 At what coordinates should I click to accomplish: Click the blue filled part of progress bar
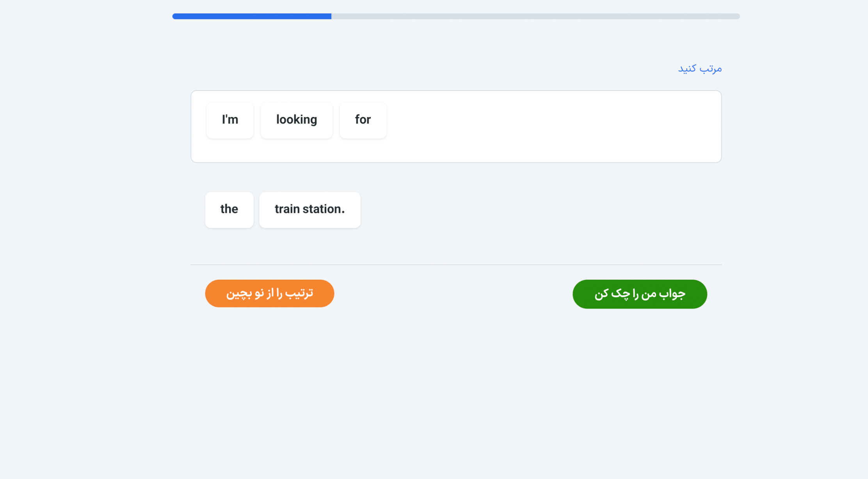coord(252,16)
